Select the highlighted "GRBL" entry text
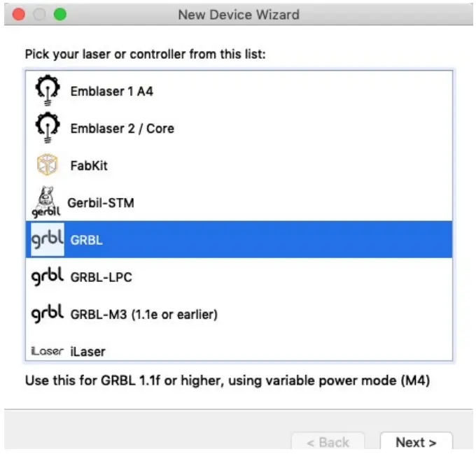Image resolution: width=476 pixels, height=454 pixels. tap(87, 240)
